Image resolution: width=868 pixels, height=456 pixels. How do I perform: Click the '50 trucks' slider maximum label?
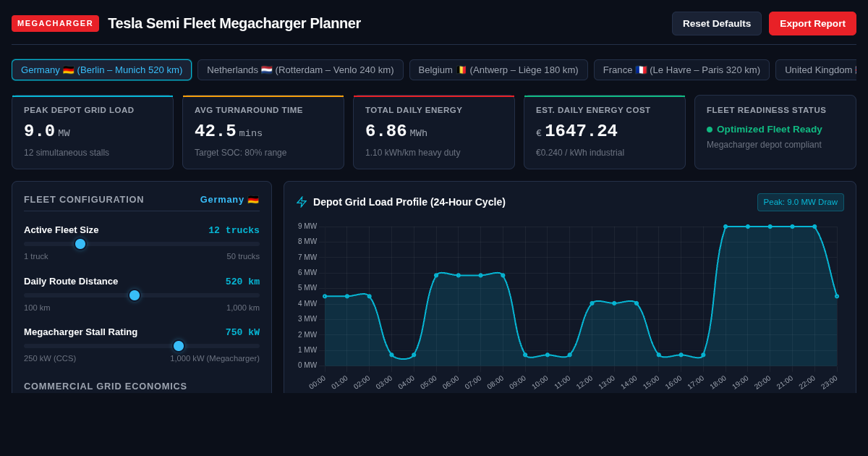click(243, 256)
